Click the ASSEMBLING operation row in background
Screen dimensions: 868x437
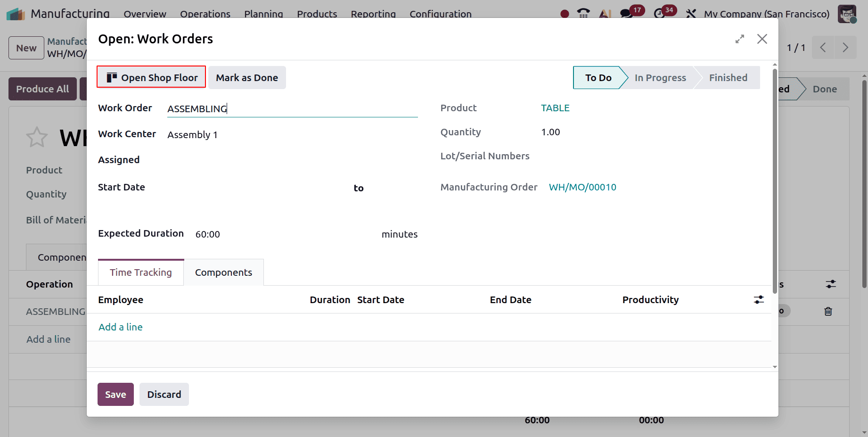coord(56,312)
